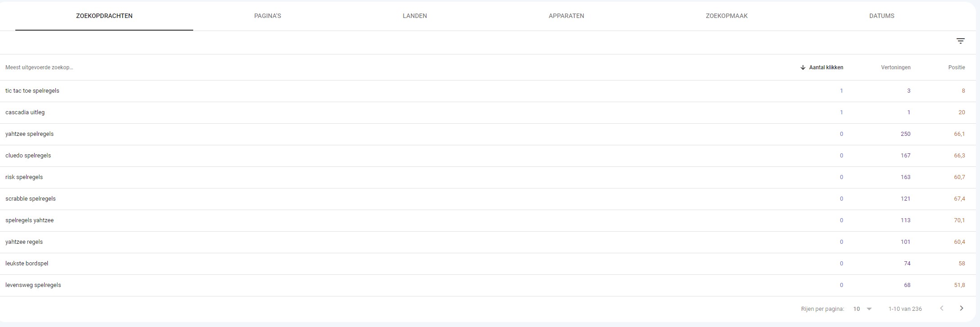Click position value 66,1
Viewport: 980px width, 327px height.
(959, 134)
